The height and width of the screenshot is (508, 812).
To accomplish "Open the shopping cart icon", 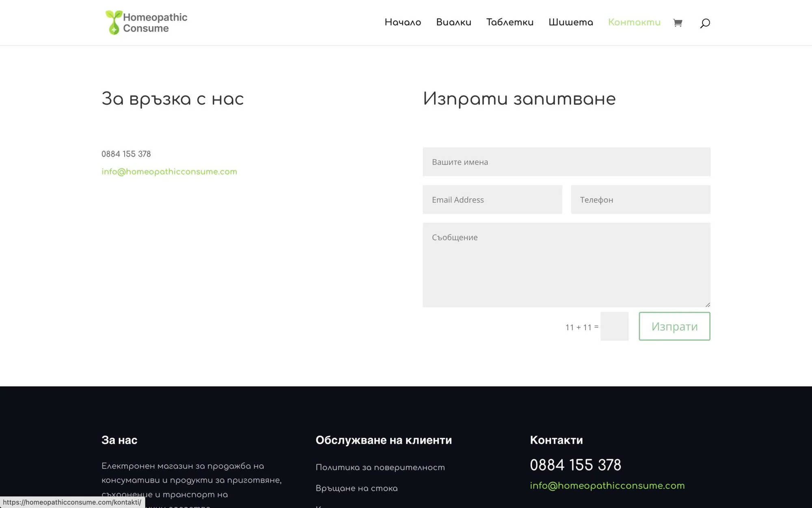I will (677, 23).
